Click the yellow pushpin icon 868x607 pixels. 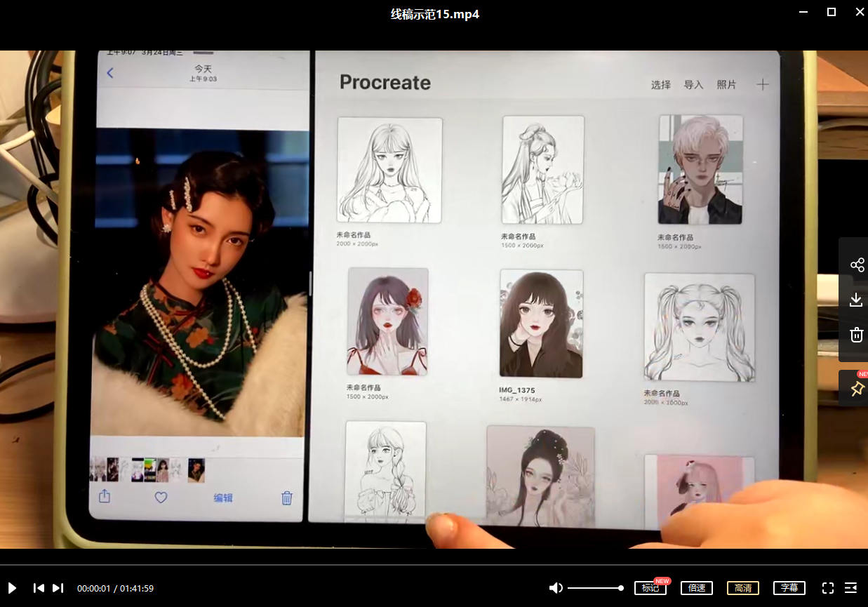857,389
